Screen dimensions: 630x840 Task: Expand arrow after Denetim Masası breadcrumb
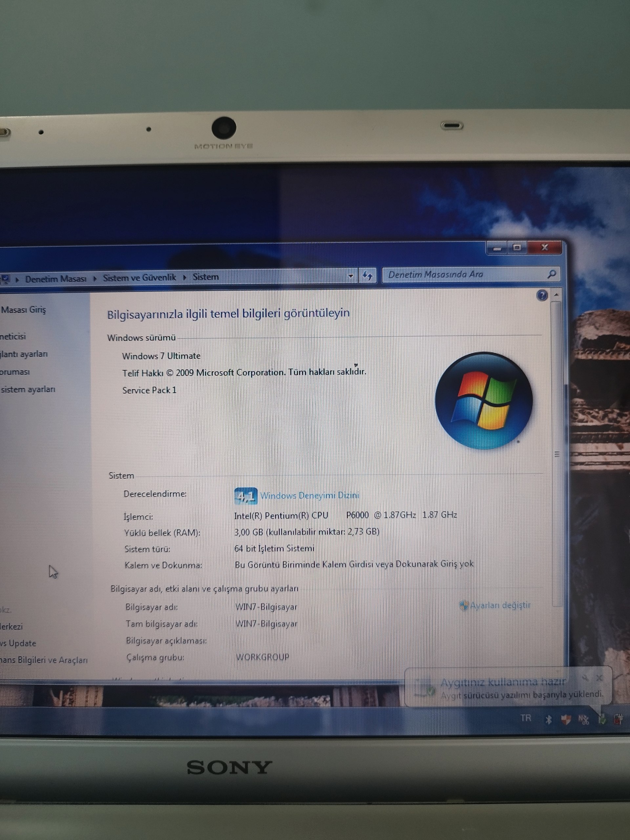[94, 278]
